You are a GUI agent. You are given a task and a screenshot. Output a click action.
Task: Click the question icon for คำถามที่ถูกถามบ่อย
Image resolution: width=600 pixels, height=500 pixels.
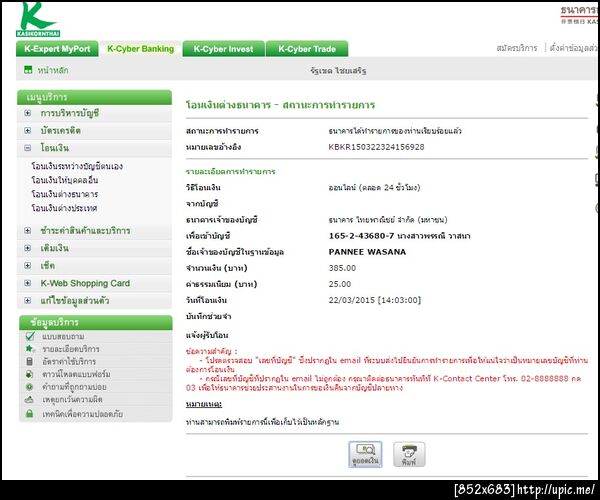pos(29,387)
